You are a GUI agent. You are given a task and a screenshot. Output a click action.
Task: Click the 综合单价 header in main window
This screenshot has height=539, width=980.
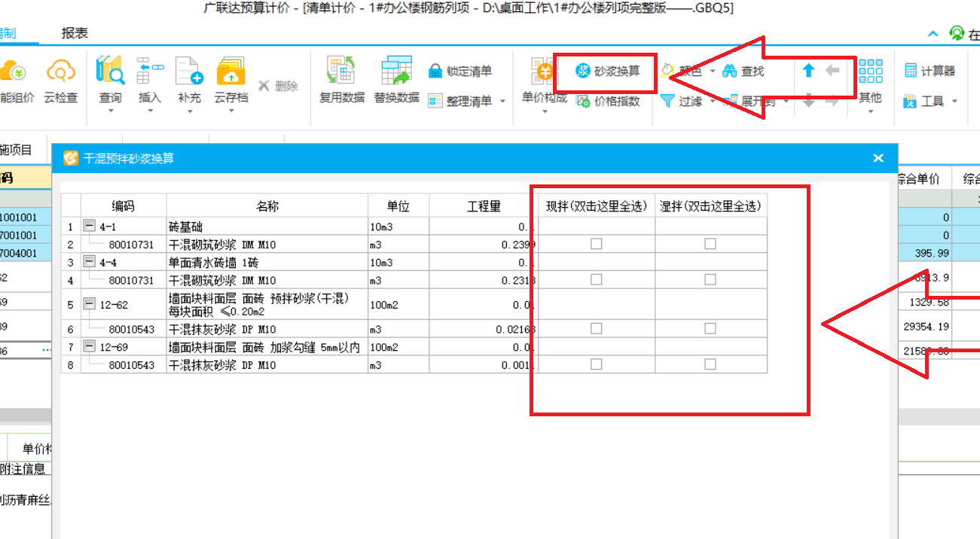tap(919, 178)
